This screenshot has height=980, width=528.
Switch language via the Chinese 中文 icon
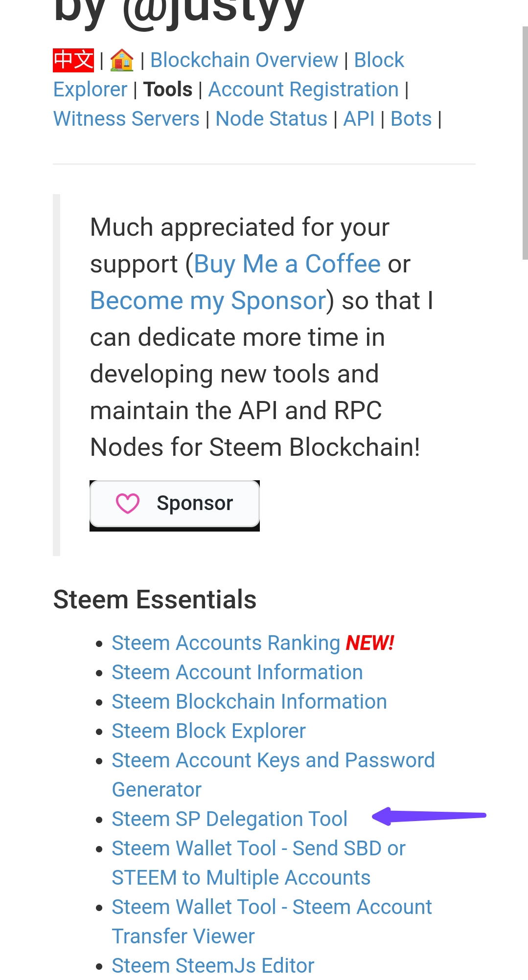(x=73, y=60)
